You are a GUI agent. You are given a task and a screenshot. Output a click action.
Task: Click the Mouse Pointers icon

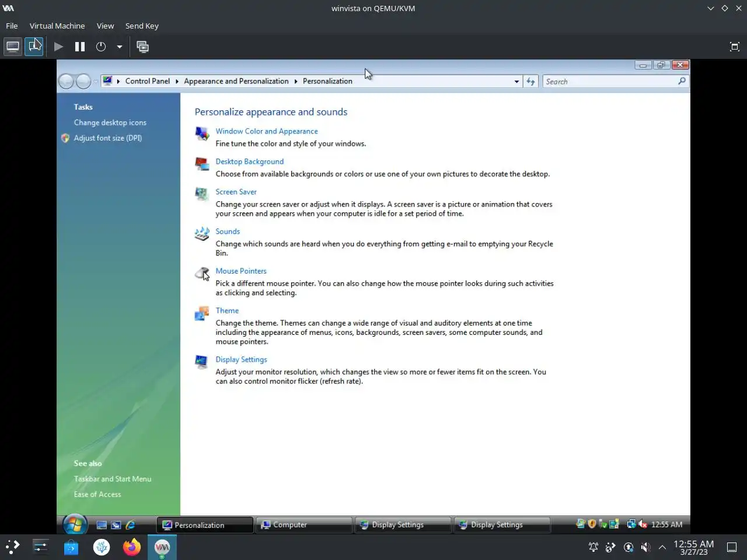202,274
